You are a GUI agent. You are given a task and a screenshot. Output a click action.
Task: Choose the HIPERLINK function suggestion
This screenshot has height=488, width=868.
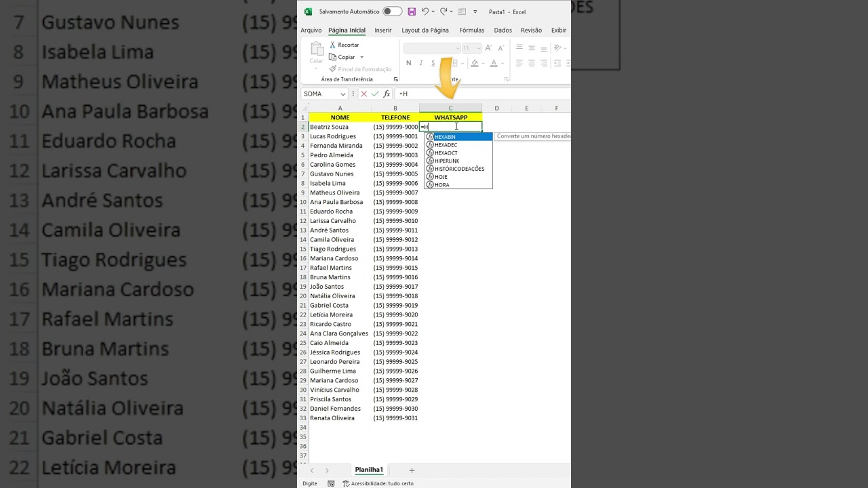[458, 161]
